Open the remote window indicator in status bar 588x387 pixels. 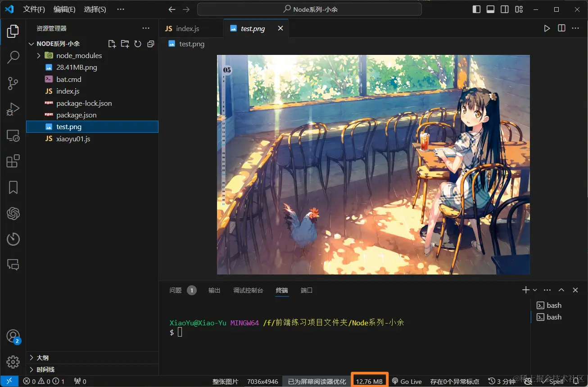(x=9, y=381)
